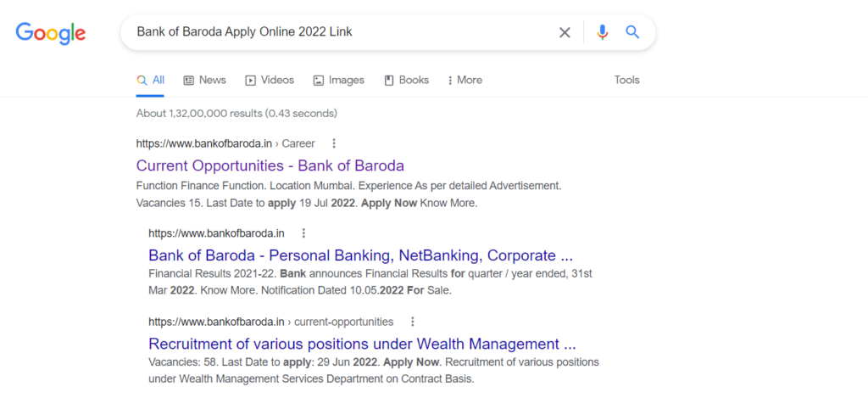Switch to the Videos tab

pyautogui.click(x=270, y=80)
